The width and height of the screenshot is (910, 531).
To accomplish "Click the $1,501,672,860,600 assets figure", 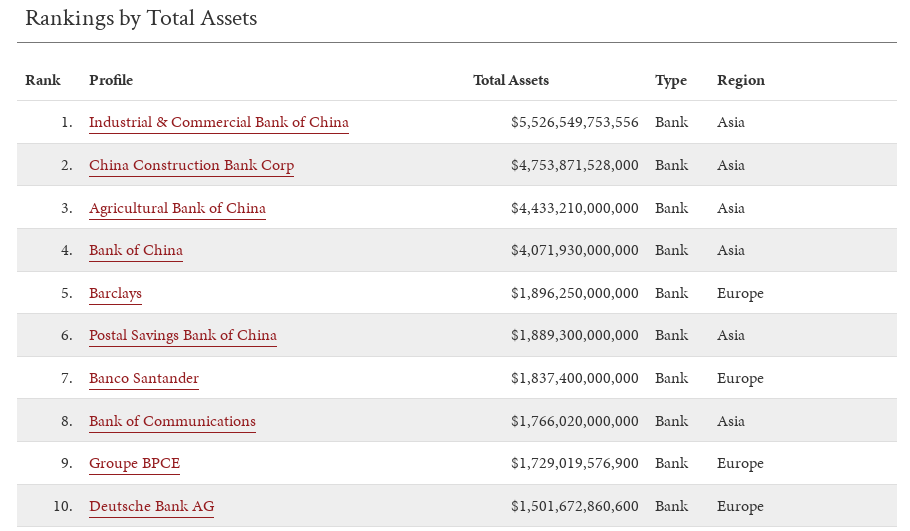I will [575, 506].
